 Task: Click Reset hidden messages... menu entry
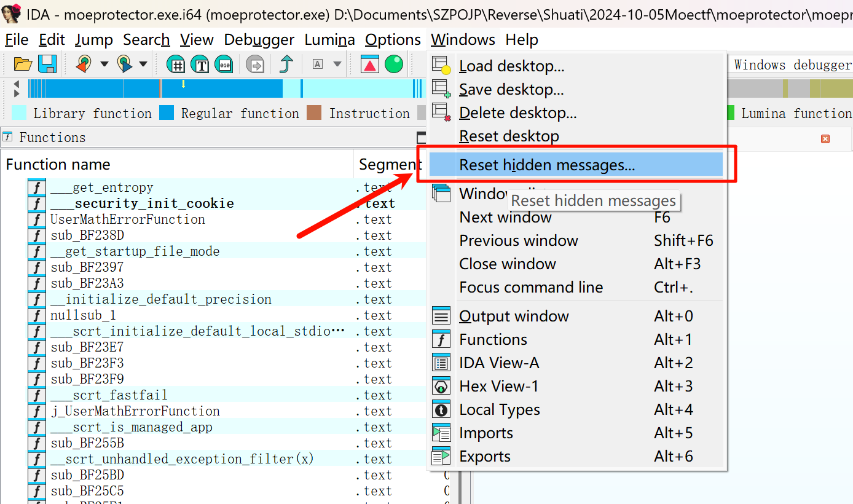576,165
